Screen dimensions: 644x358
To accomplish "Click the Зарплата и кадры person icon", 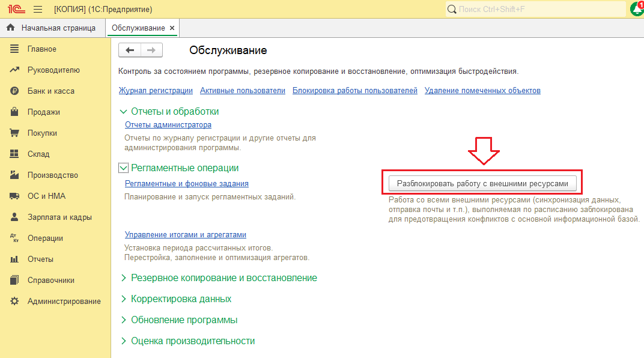I will pyautogui.click(x=14, y=217).
